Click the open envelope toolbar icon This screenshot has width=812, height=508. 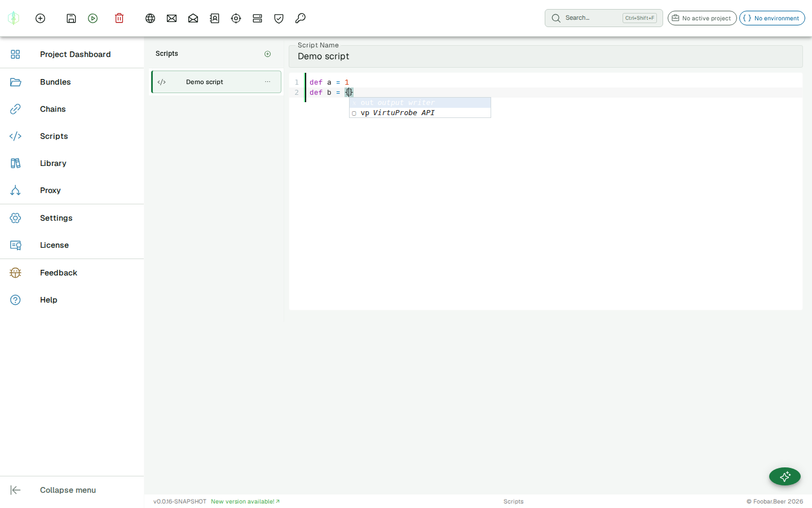193,18
